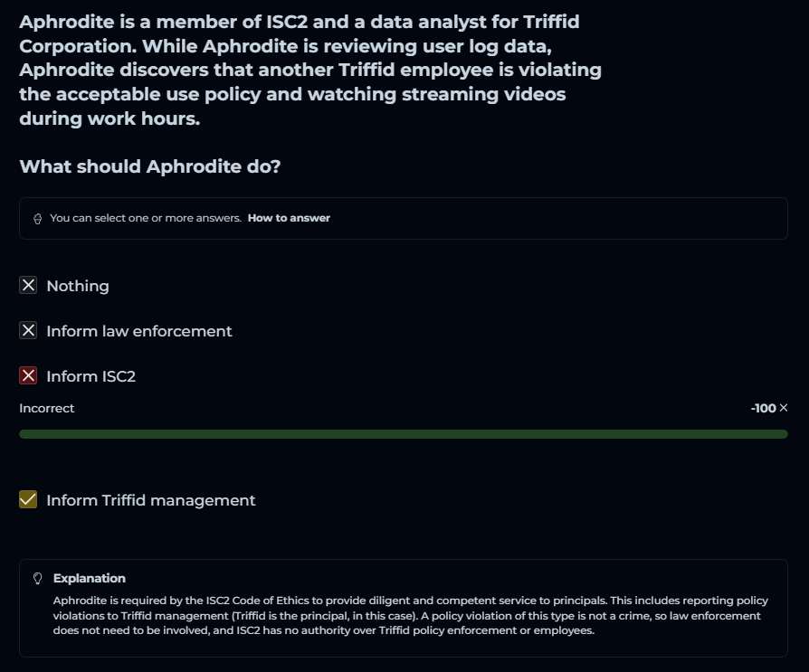The height and width of the screenshot is (672, 809).
Task: Click the 'What should Aphrodite do?' question
Action: click(150, 166)
